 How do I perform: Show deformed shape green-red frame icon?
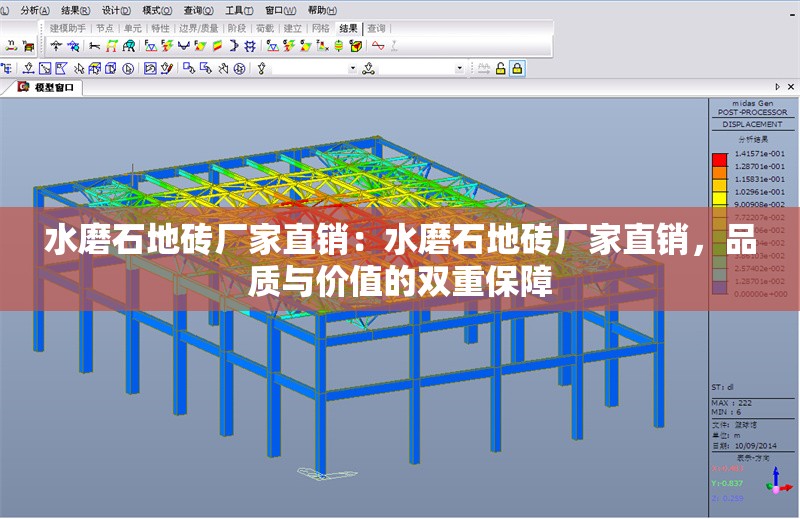[x=111, y=46]
